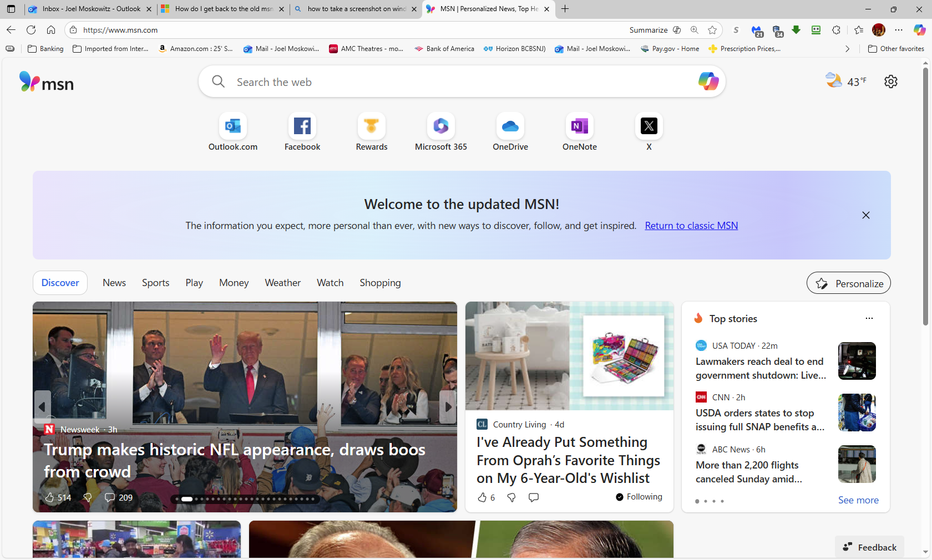Open the Facebook shortcut icon
The height and width of the screenshot is (560, 932).
[302, 126]
